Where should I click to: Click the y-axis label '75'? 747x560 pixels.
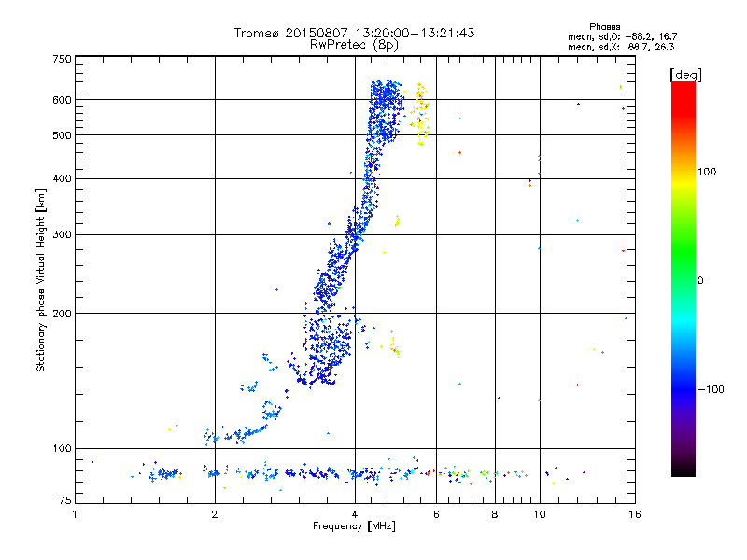(x=65, y=500)
